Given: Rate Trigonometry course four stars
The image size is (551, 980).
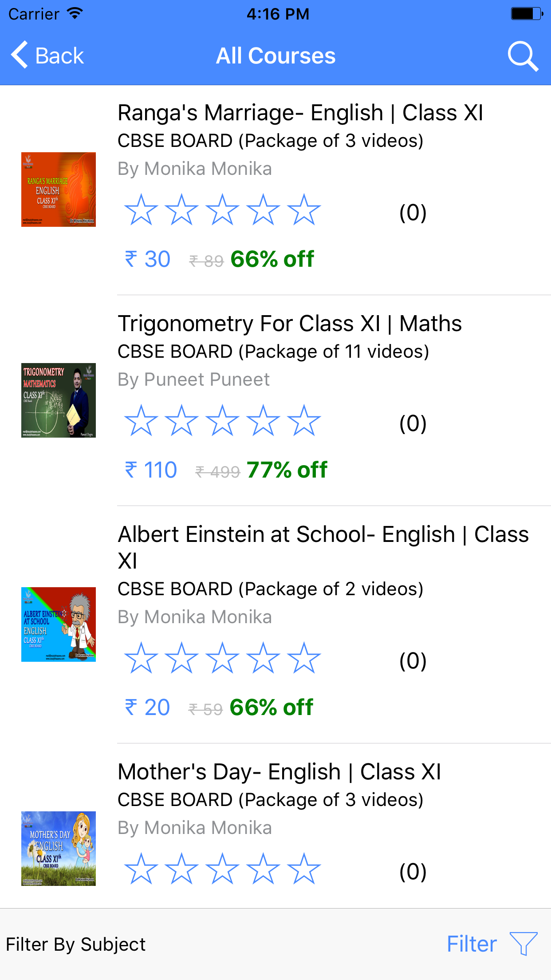Looking at the screenshot, I should coord(263,421).
